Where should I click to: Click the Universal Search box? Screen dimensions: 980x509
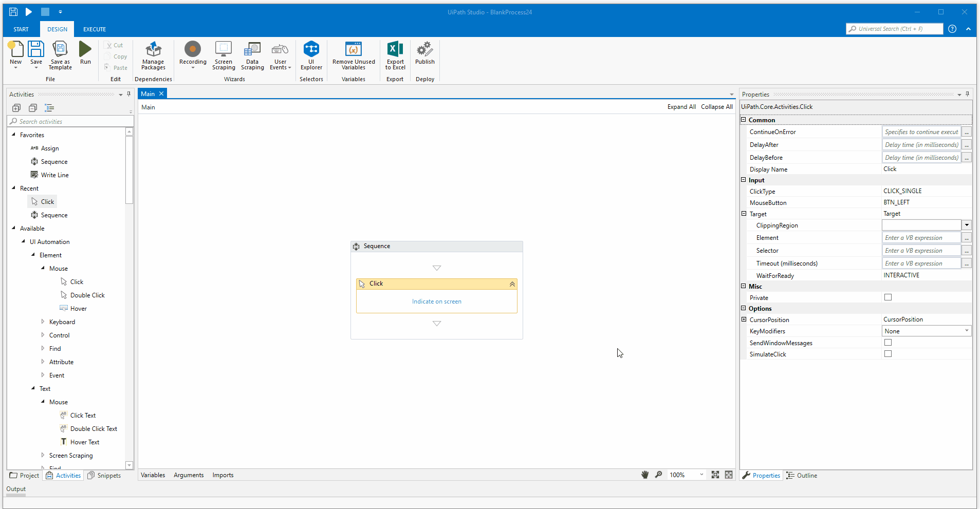pos(895,29)
